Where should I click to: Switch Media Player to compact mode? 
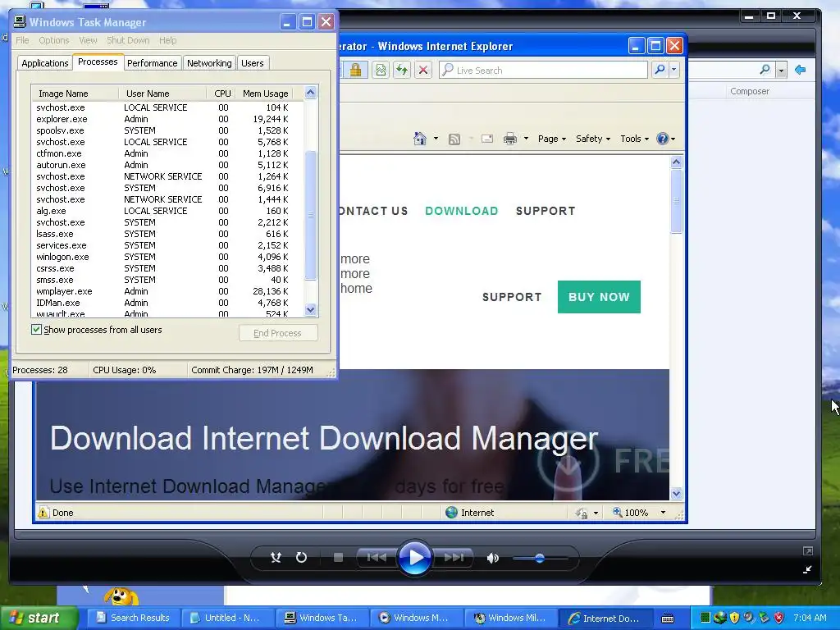click(x=807, y=569)
